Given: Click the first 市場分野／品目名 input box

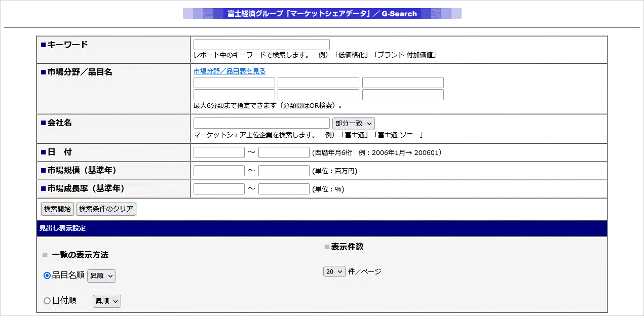Looking at the screenshot, I should point(234,83).
